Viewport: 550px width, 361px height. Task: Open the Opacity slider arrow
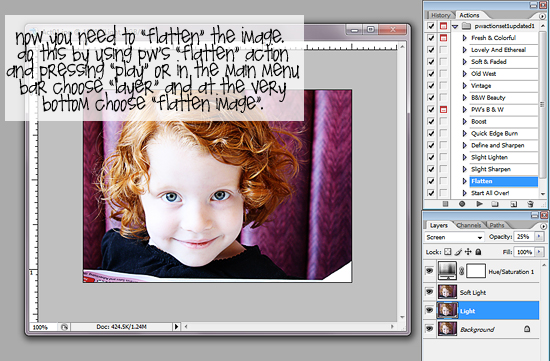pos(539,237)
